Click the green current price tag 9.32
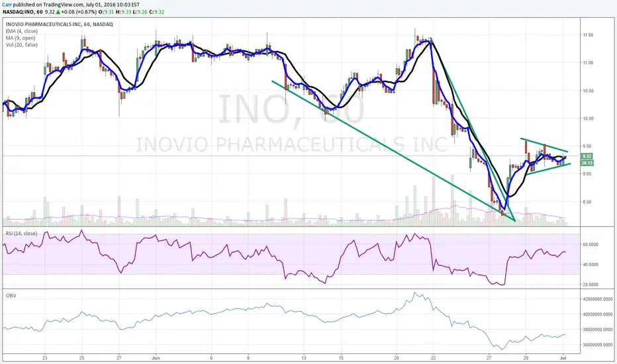 click(587, 156)
